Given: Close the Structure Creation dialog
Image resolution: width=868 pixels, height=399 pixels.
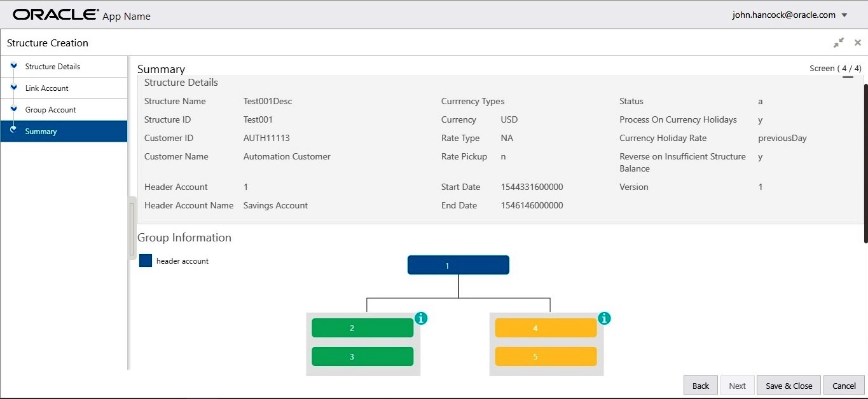Looking at the screenshot, I should (x=858, y=43).
